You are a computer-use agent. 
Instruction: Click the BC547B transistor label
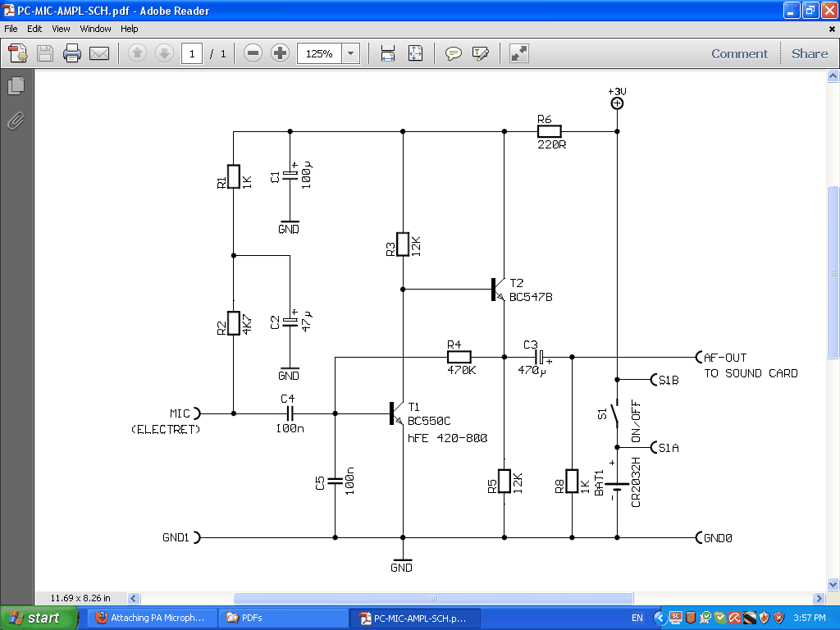(531, 297)
